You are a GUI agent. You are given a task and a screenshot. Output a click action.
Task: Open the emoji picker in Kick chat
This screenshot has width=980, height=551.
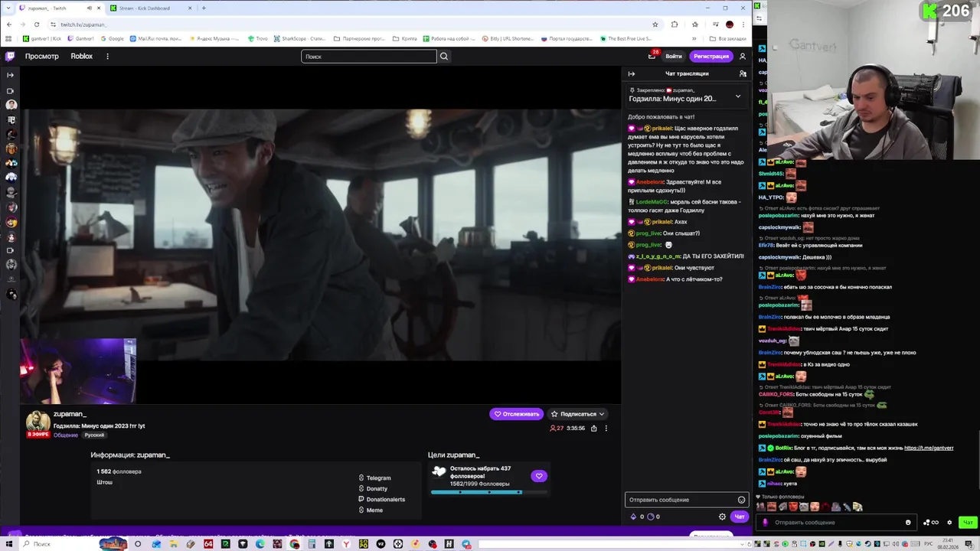coord(908,523)
